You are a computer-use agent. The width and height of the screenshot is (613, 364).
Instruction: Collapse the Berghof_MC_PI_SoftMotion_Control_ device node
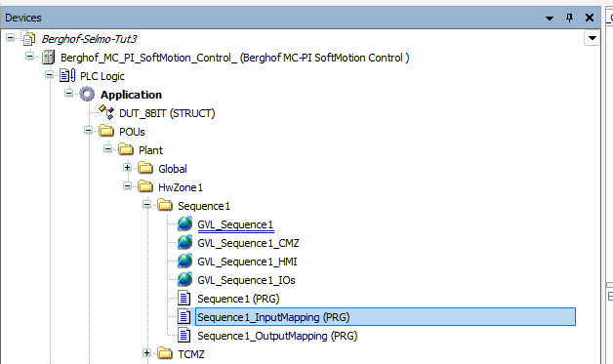click(x=29, y=56)
